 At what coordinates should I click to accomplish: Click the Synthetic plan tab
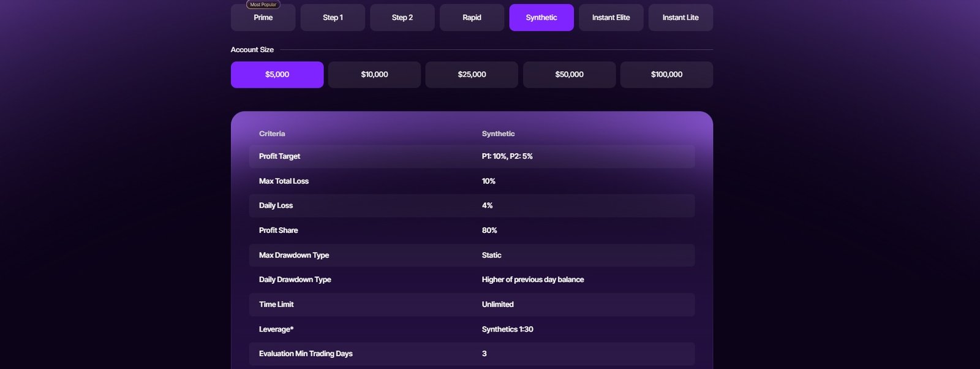point(541,17)
